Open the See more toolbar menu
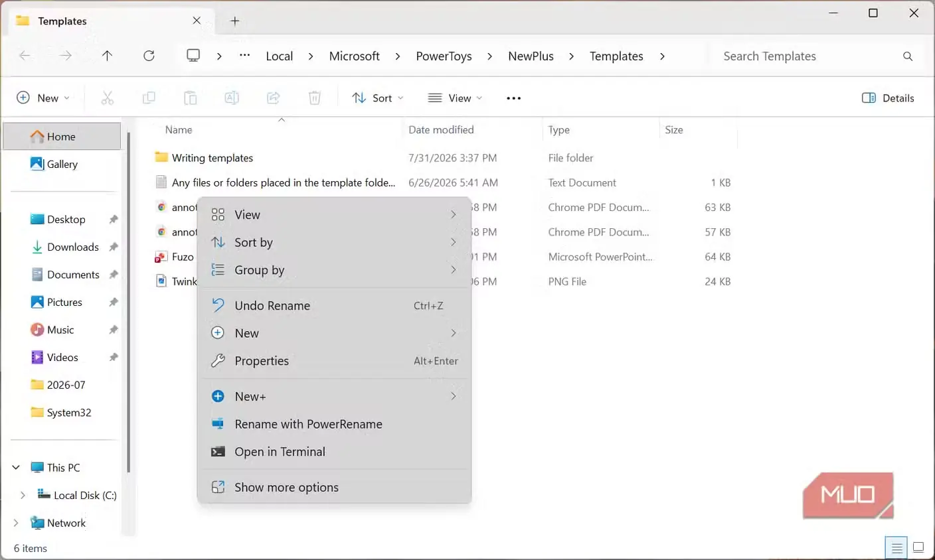The width and height of the screenshot is (935, 560). tap(513, 98)
